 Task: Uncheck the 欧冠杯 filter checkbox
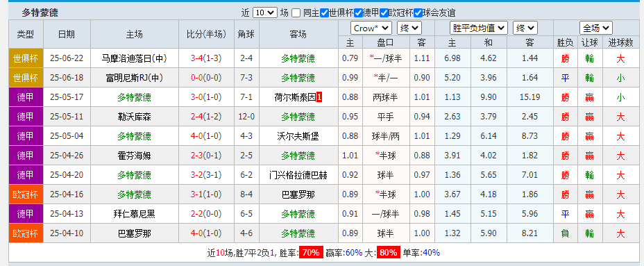384,13
